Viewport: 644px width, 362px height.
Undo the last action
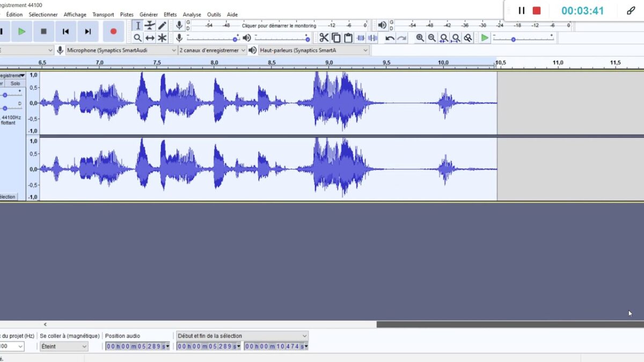(x=390, y=38)
